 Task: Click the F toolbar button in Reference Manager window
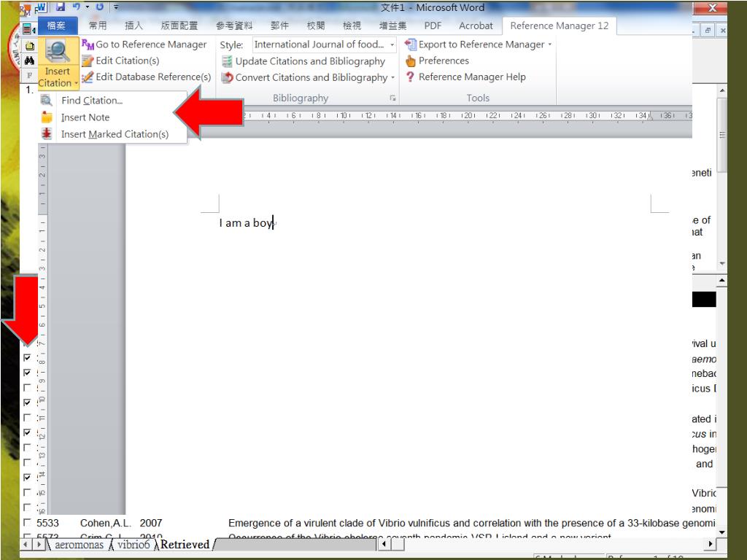29,75
